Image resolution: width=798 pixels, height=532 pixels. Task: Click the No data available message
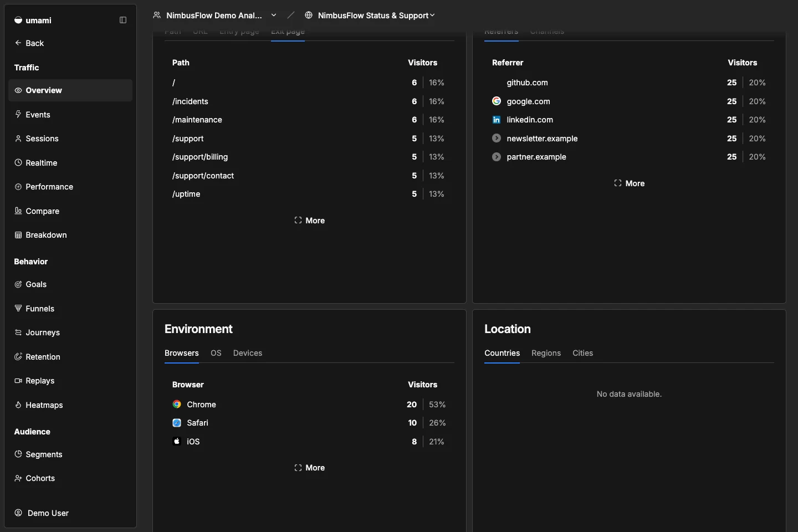(629, 394)
